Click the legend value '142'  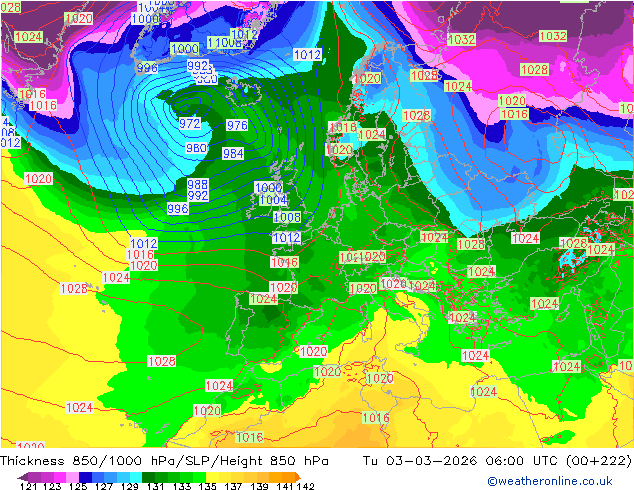click(306, 486)
